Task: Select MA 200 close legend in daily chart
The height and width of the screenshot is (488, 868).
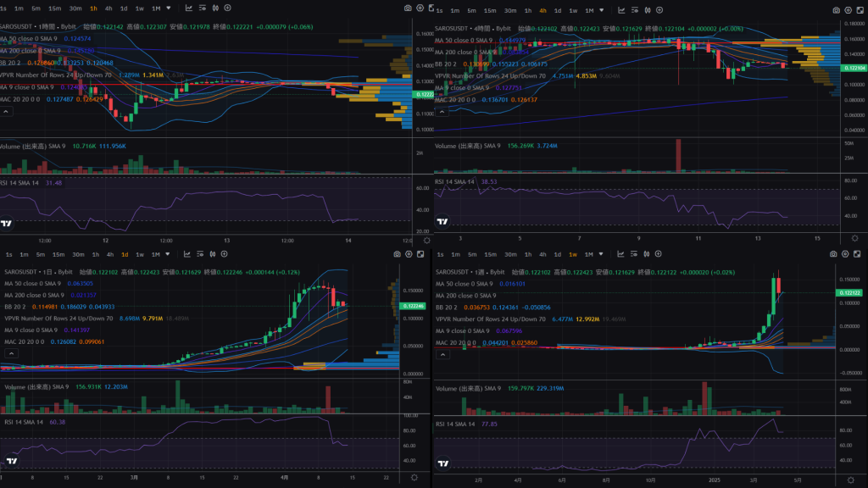Action: coord(34,295)
